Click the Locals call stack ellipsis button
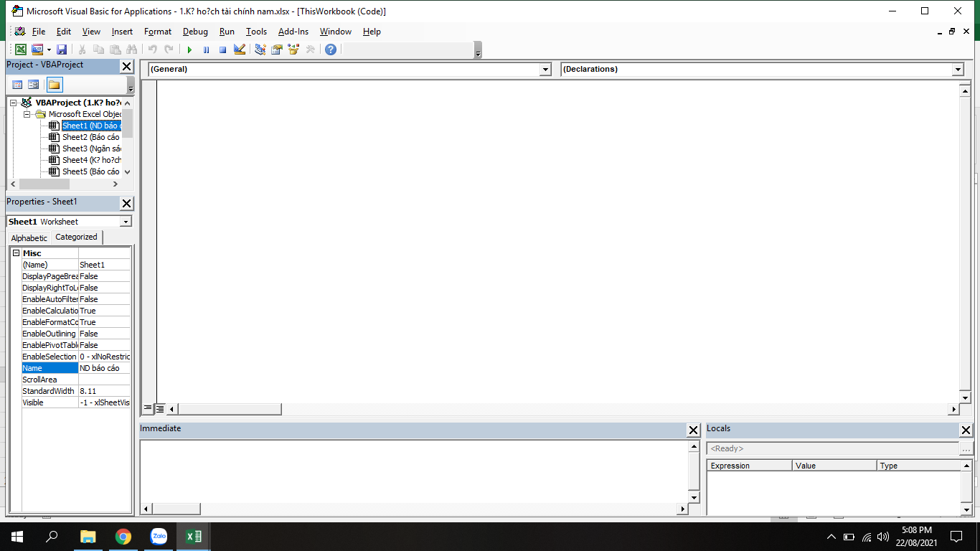The width and height of the screenshot is (980, 551). [966, 449]
